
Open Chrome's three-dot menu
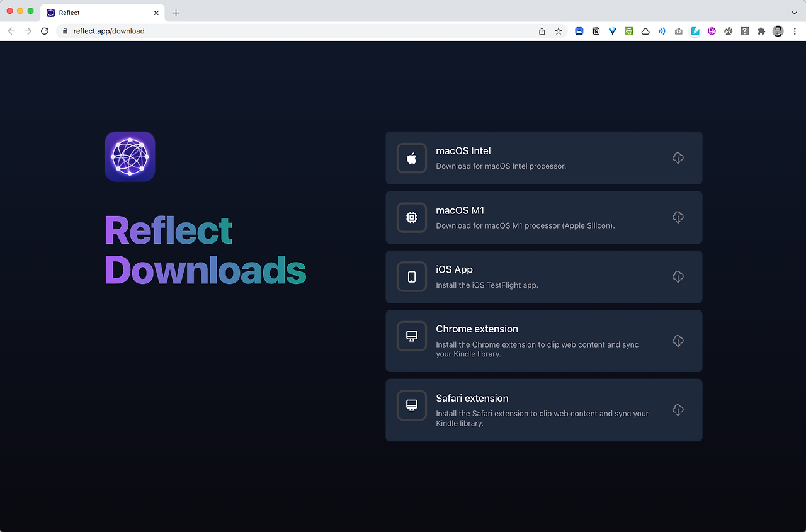794,31
